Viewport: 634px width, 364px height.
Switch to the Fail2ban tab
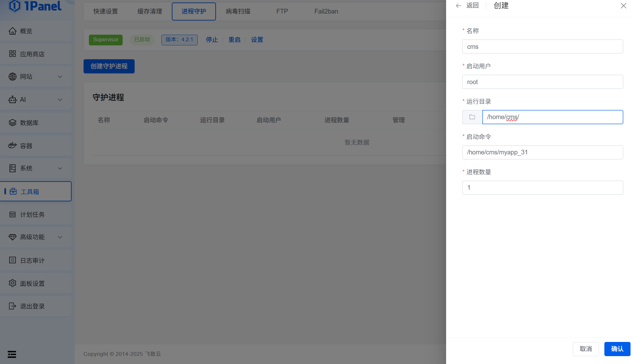click(x=326, y=11)
